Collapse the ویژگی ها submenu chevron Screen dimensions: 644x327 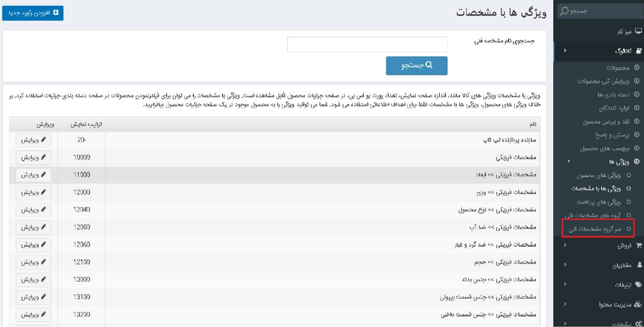click(x=569, y=162)
